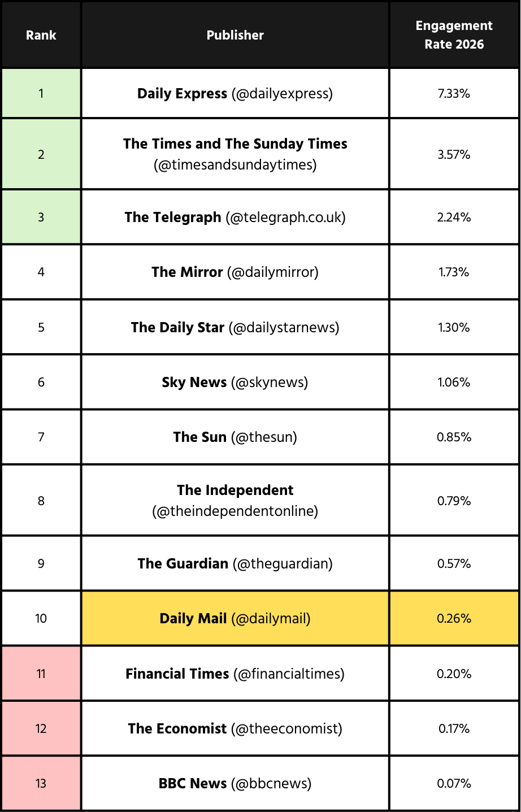Click the Rank column header
The height and width of the screenshot is (812, 521).
coord(41,35)
